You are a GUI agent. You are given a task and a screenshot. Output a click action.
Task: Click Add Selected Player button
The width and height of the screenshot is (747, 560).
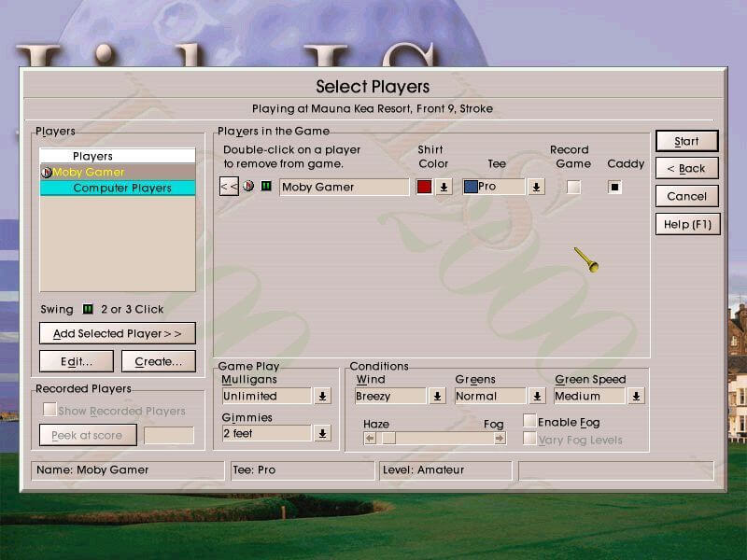point(118,333)
